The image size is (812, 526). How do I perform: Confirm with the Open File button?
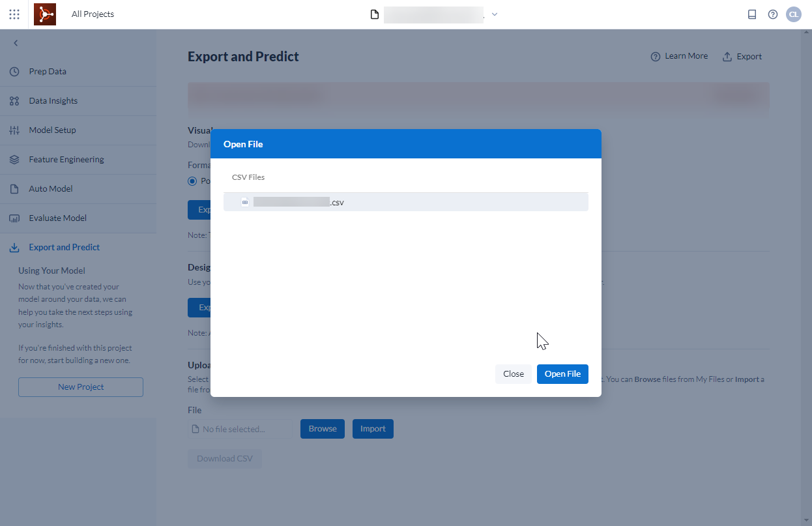pos(562,373)
